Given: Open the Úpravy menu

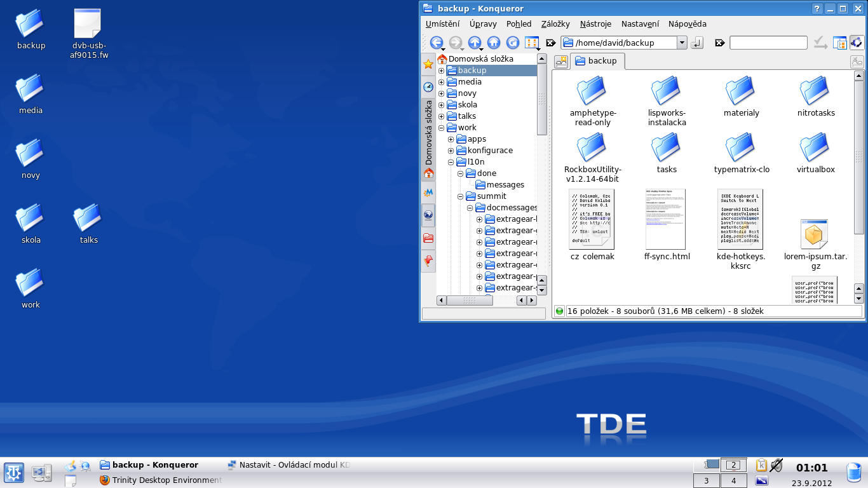Looking at the screenshot, I should pyautogui.click(x=483, y=24).
